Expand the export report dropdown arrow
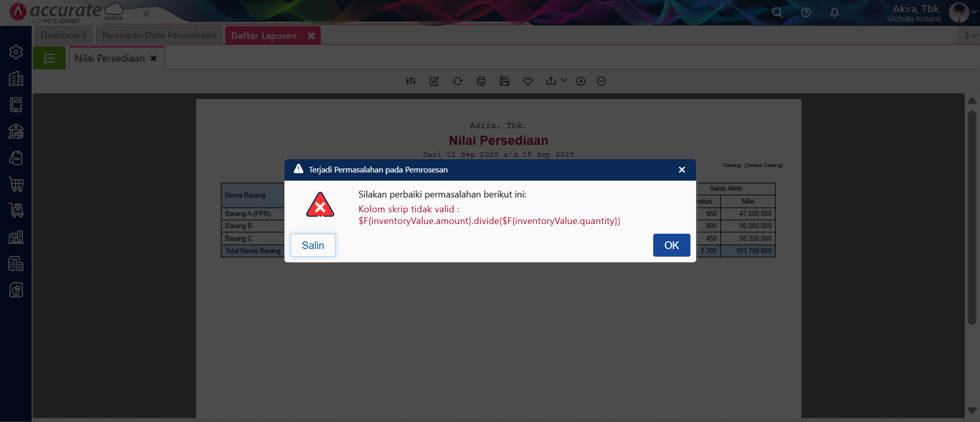 point(563,81)
